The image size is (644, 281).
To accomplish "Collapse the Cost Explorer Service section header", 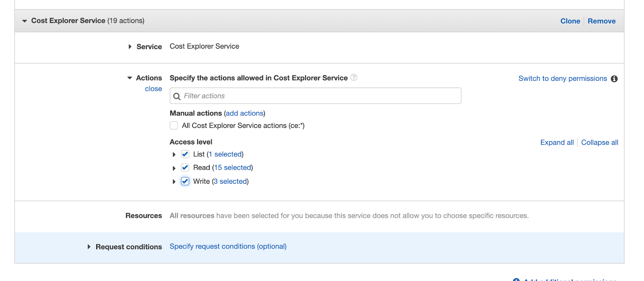I will (25, 21).
